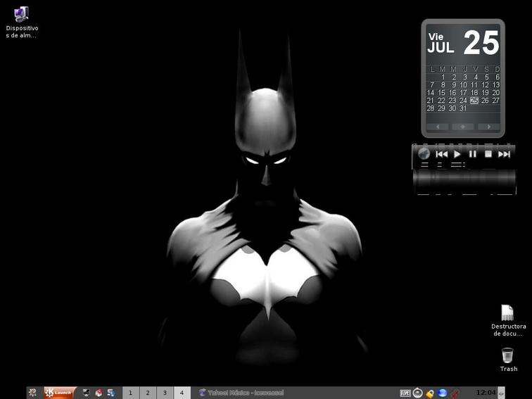Go to previous month in calendar widget
Viewport: 532px width, 399px height.
438,127
